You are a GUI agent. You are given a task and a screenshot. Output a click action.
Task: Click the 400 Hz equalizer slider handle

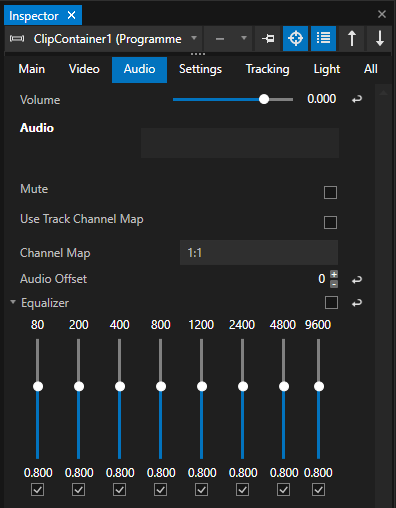coord(120,386)
